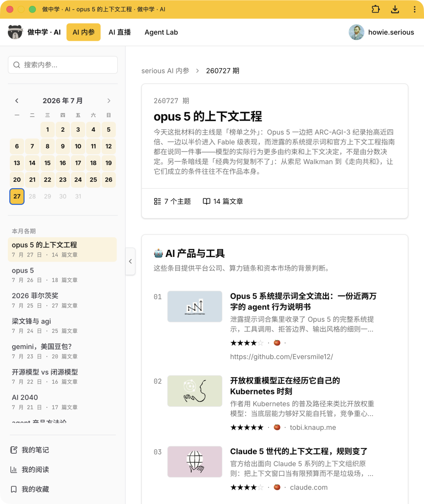Open the howie.serious profile avatar
Viewport: 424px width, 504px height.
point(356,32)
